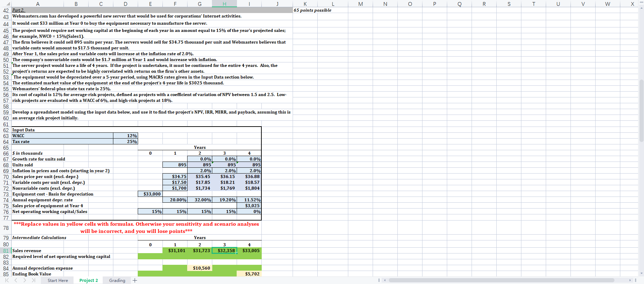Click horizontal scrollbar right arrow
The width and height of the screenshot is (644, 284).
pyautogui.click(x=630, y=280)
